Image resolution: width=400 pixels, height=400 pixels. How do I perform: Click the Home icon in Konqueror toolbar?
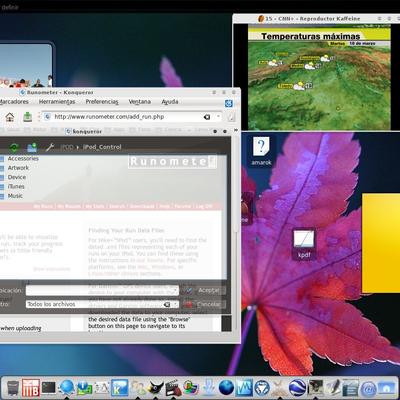(10, 117)
